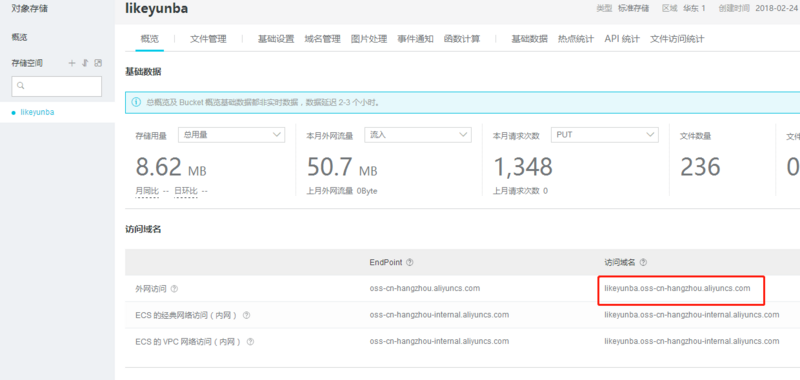The image size is (800, 380).
Task: Click the help icon next to 访问域名 column header
Action: point(643,262)
